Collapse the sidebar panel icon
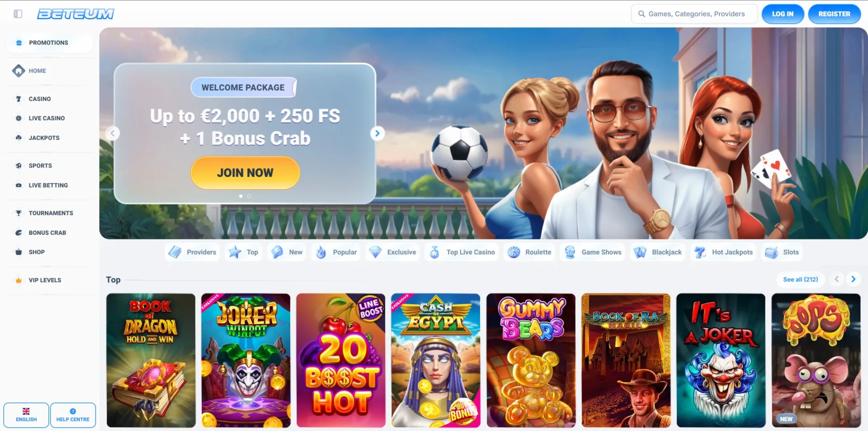This screenshot has width=868, height=431. click(18, 14)
